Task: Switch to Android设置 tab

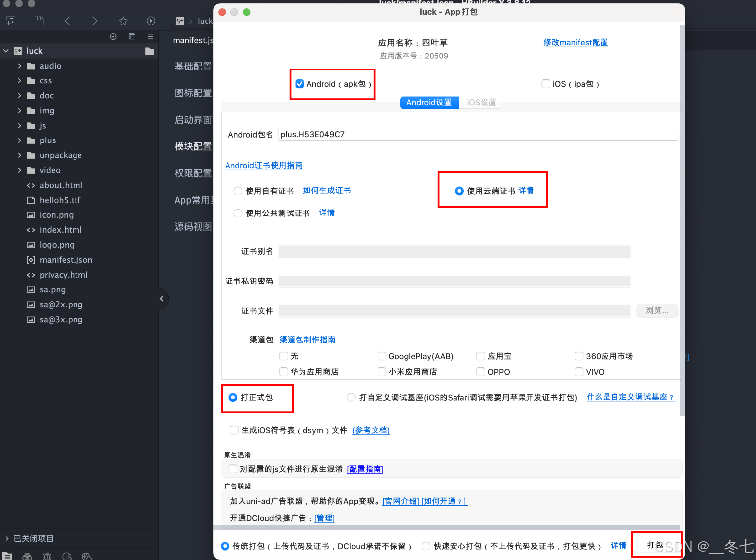Action: pyautogui.click(x=429, y=102)
